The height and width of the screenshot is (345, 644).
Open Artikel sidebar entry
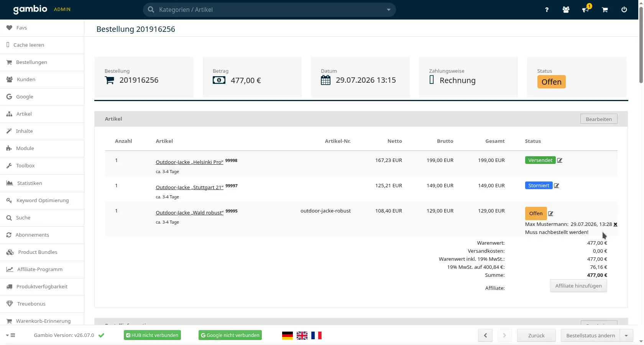tap(42, 114)
